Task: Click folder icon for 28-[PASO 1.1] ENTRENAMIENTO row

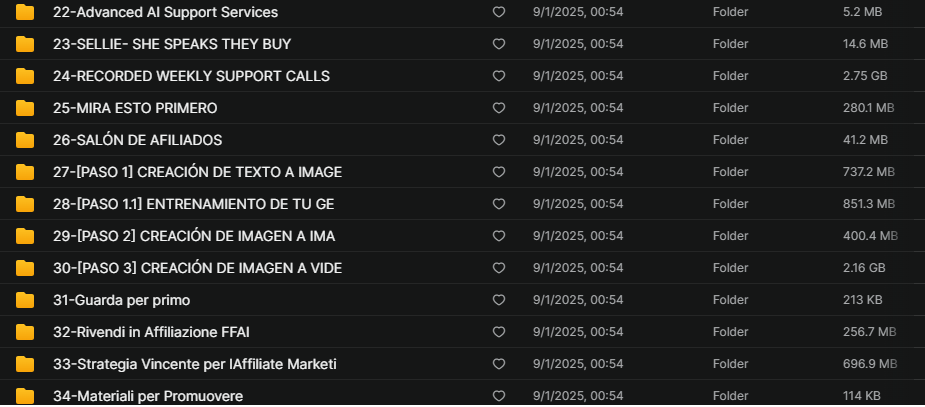Action: [x=25, y=204]
